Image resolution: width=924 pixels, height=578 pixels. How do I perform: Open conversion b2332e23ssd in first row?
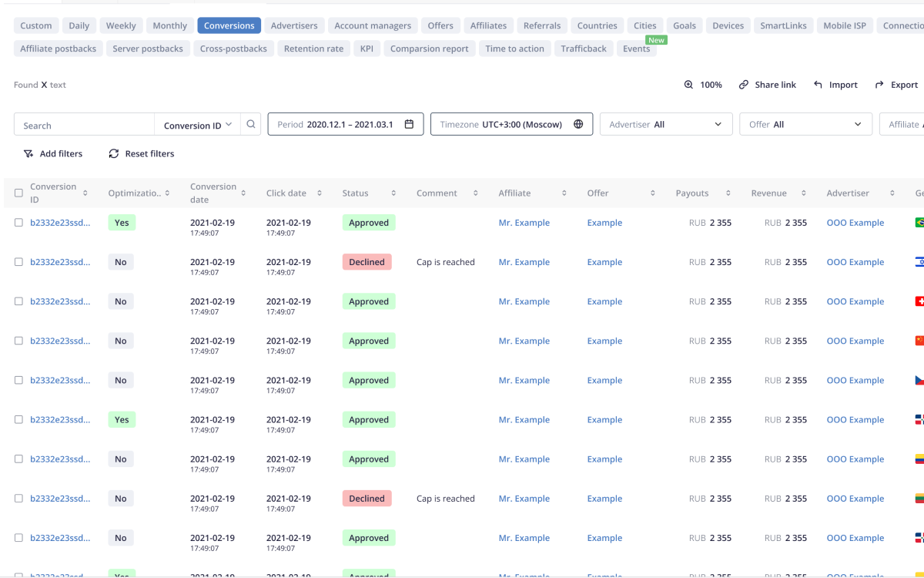click(60, 223)
